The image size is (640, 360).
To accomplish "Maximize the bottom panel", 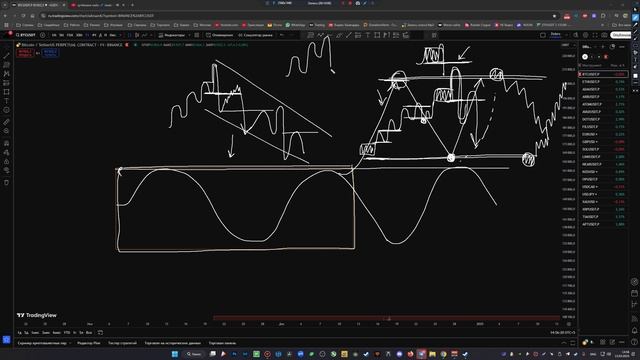I will (573, 343).
